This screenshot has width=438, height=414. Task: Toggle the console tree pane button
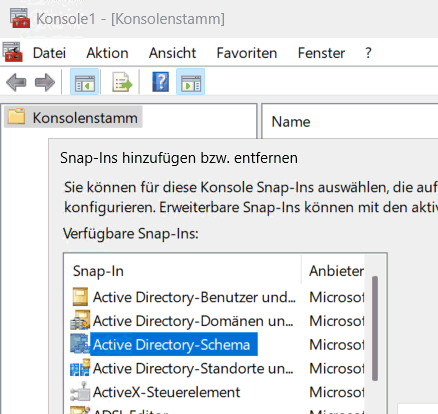pyautogui.click(x=84, y=82)
